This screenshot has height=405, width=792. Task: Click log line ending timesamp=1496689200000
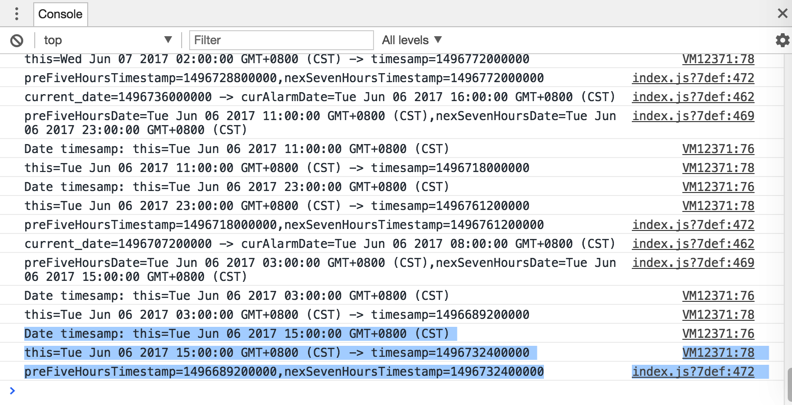[x=277, y=315]
